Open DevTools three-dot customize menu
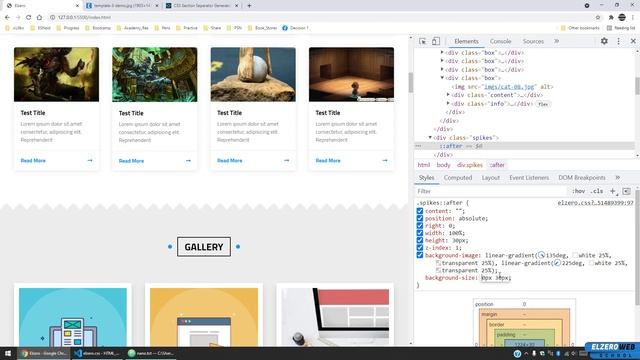The height and width of the screenshot is (360, 640). coord(618,41)
